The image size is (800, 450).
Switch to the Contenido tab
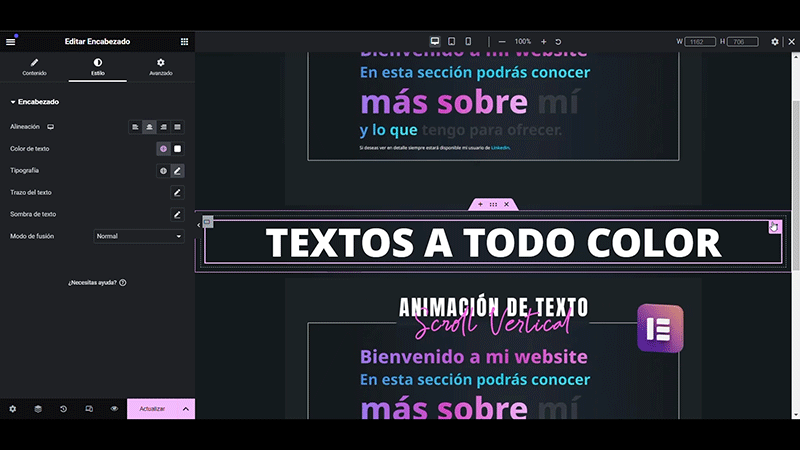[x=34, y=67]
